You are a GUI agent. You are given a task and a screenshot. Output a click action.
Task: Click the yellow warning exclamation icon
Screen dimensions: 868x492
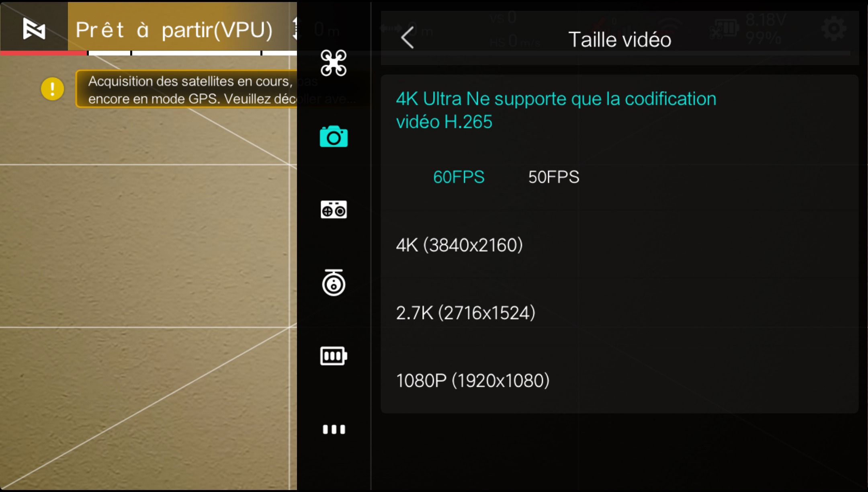tap(52, 89)
